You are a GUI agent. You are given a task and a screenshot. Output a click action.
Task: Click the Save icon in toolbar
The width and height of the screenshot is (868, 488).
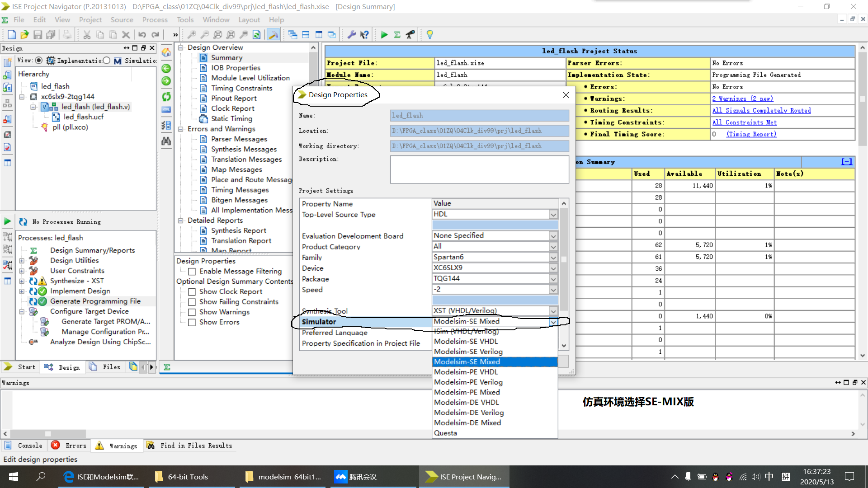coord(38,35)
